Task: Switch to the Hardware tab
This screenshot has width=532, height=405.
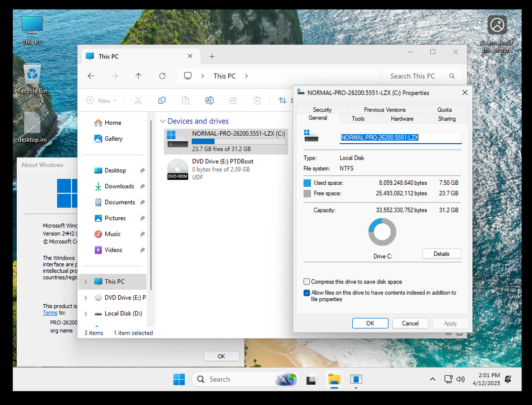Action: tap(402, 119)
